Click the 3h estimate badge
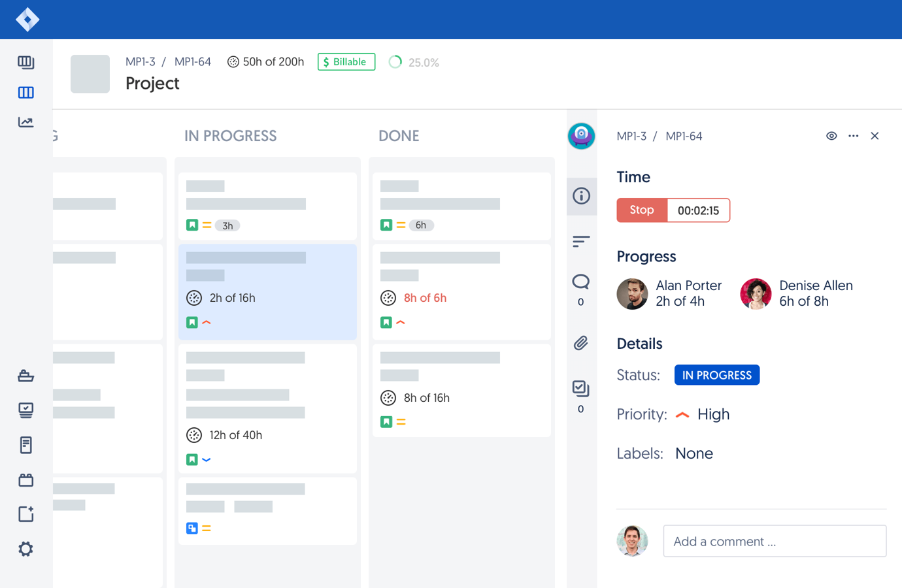The width and height of the screenshot is (902, 588). [227, 225]
